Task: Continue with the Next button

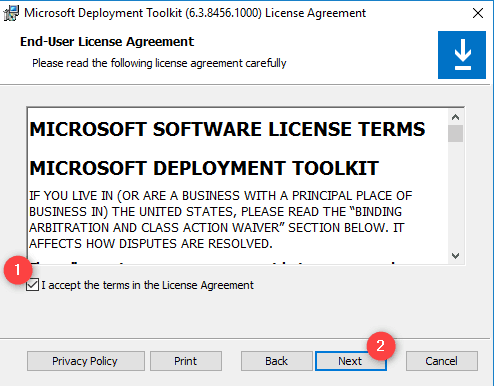Action: coord(351,361)
